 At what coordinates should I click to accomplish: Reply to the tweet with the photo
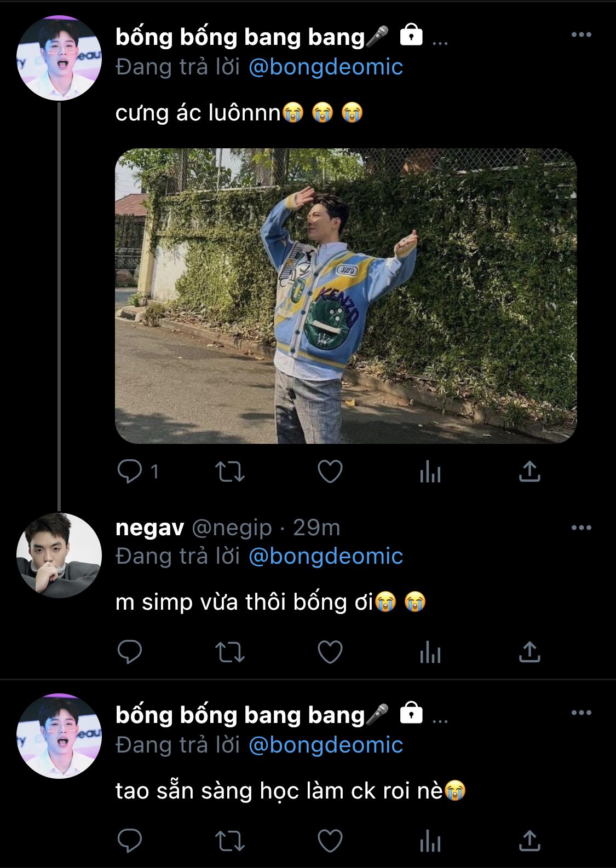click(x=130, y=471)
